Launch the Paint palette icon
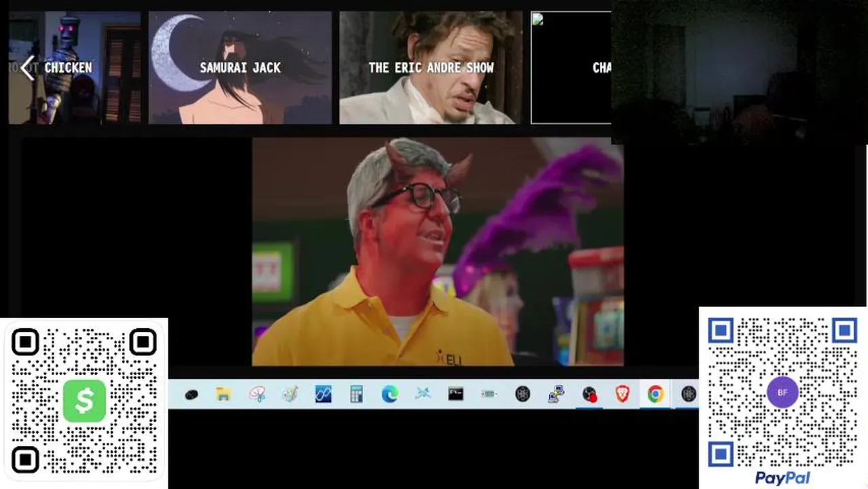 click(290, 395)
